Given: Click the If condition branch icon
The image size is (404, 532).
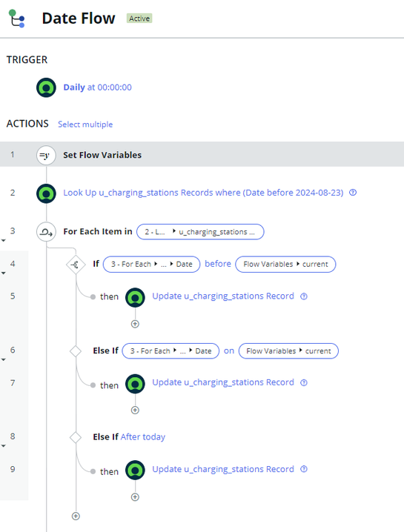Looking at the screenshot, I should point(76,265).
